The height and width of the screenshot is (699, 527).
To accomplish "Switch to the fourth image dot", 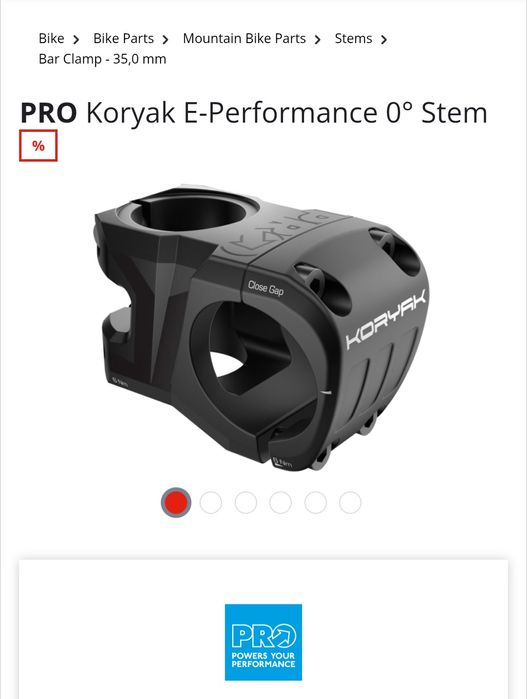I will pos(280,502).
